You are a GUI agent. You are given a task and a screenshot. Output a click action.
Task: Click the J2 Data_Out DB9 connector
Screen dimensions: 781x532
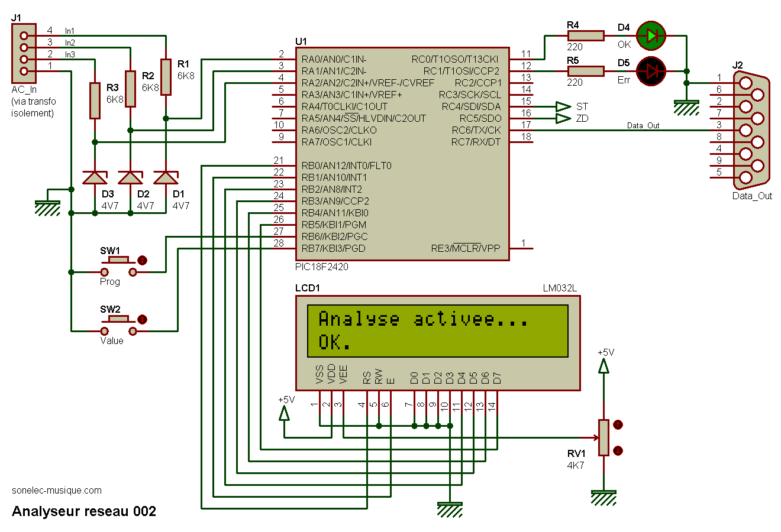750,130
